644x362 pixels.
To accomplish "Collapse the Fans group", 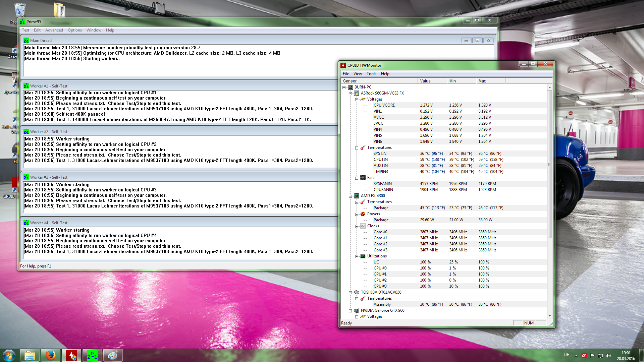I will tap(357, 178).
